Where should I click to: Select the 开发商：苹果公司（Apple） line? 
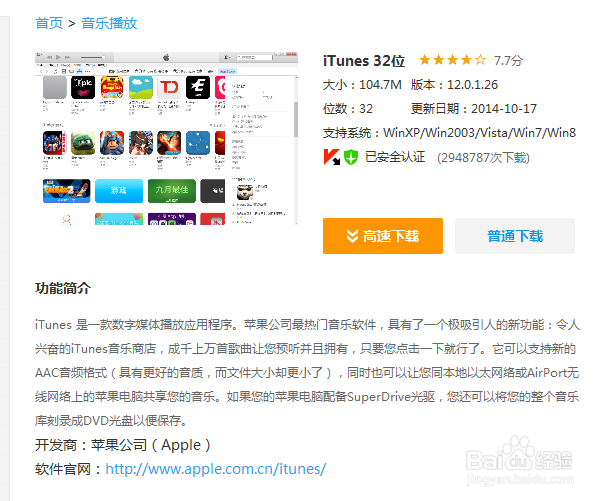tap(123, 445)
